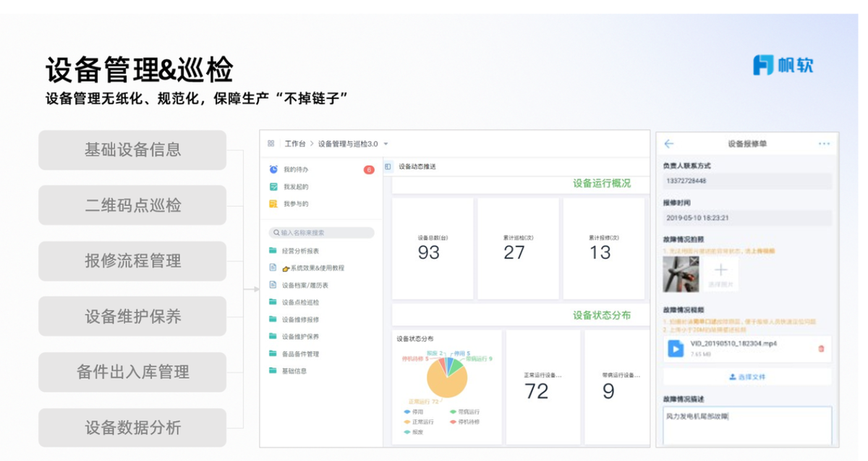Screen dimensions: 868x461
Task: Click the 报修流程管理 feature box
Action: (x=132, y=261)
